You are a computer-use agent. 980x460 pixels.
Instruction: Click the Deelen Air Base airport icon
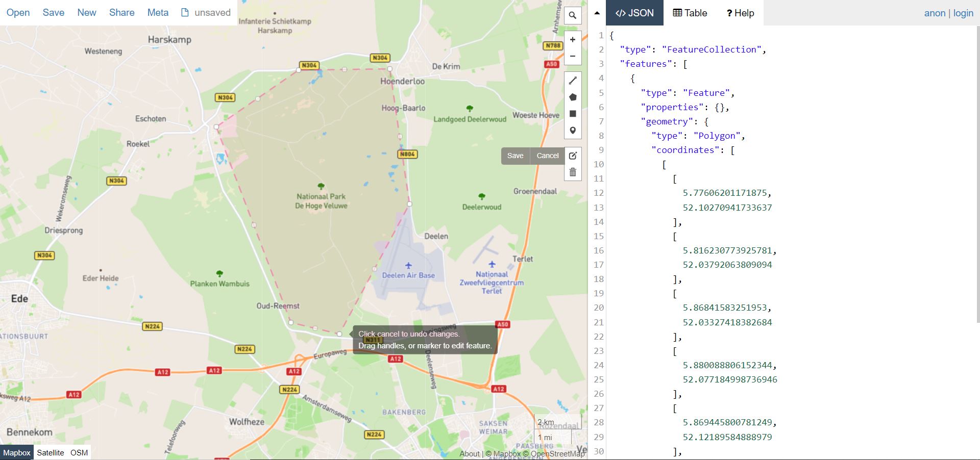tap(408, 265)
